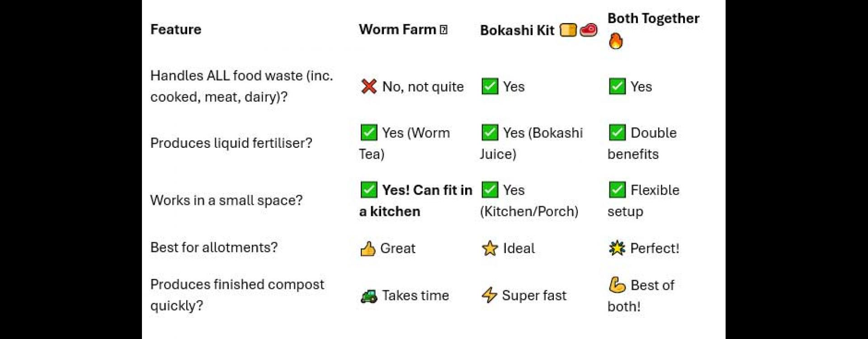Click the "Worm Farm" column header text
The height and width of the screenshot is (339, 868).
point(397,29)
